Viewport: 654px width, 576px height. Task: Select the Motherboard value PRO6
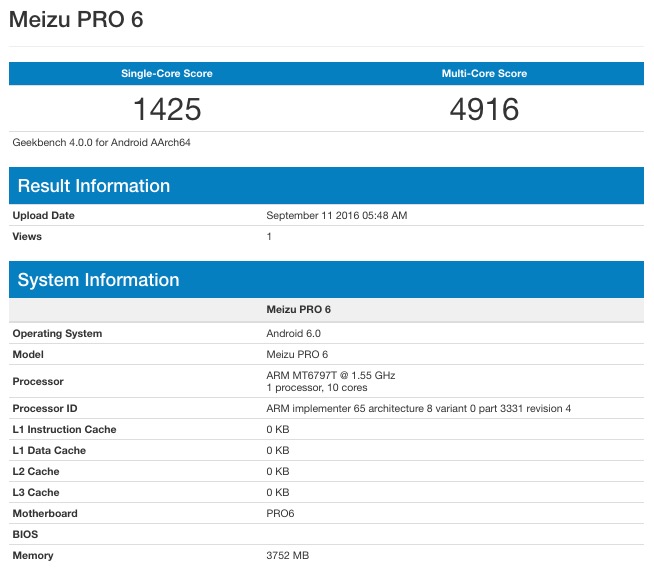[281, 514]
